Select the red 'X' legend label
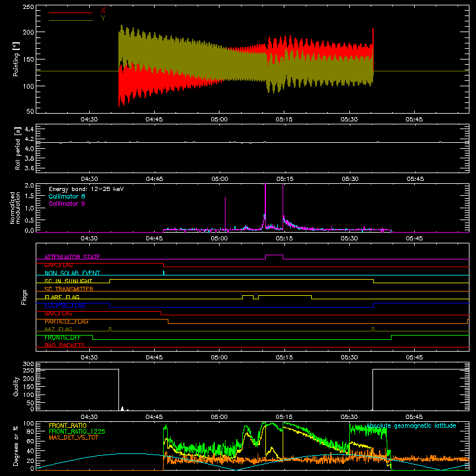This screenshot has height=476, width=476. tap(103, 11)
